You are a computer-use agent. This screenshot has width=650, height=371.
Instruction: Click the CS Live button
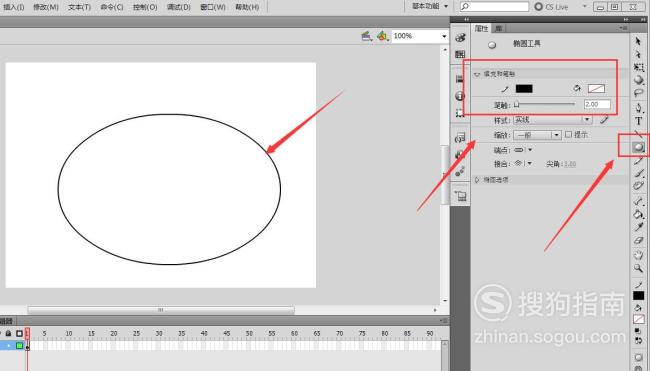551,7
